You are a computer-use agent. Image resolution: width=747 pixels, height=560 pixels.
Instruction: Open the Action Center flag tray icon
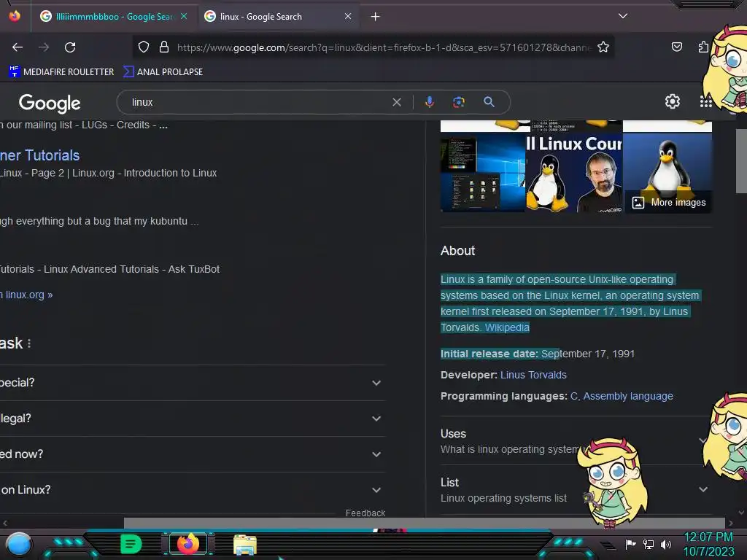[630, 544]
